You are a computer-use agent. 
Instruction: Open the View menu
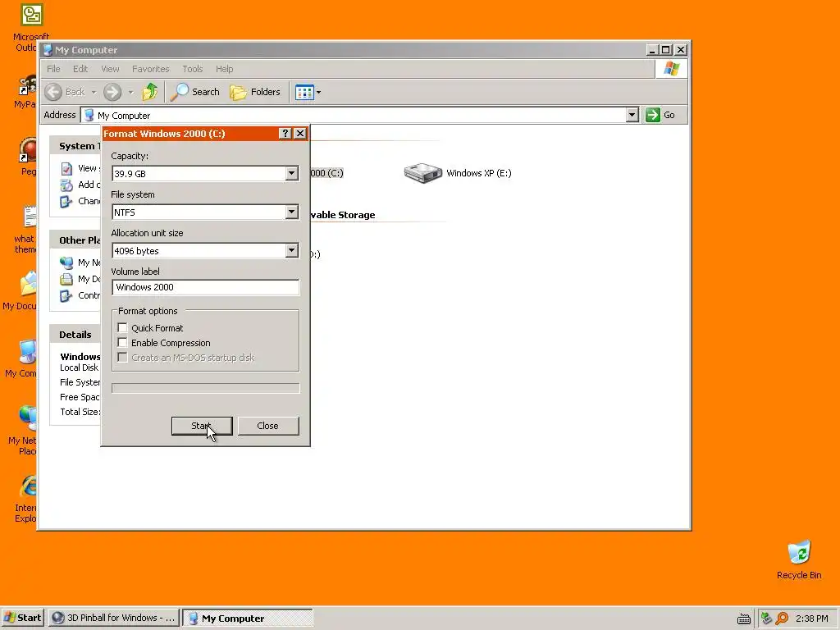[x=110, y=69]
